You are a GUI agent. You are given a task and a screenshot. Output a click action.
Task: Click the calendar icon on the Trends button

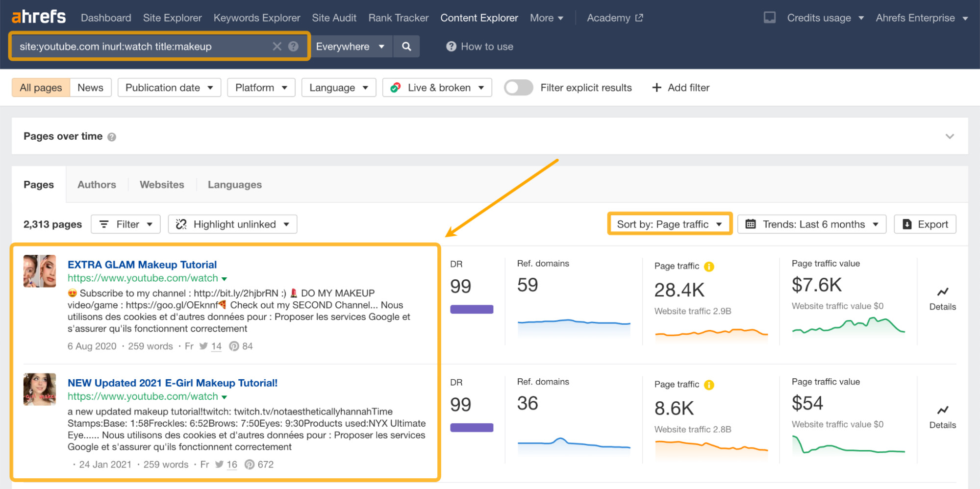pyautogui.click(x=751, y=224)
